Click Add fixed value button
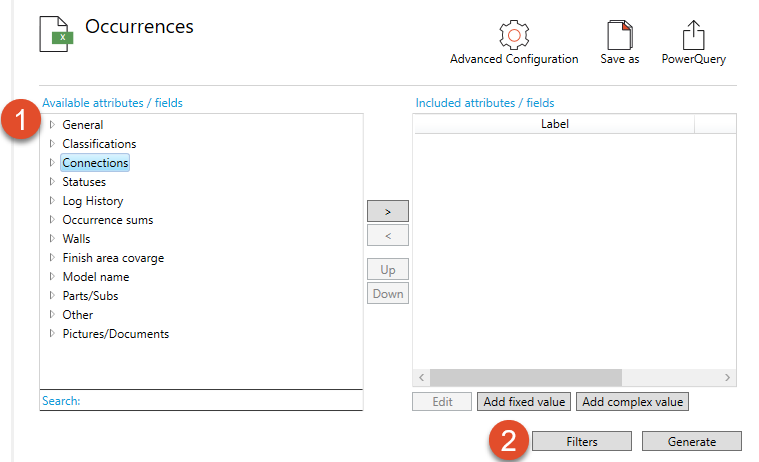Viewport: 759px width, 462px height. click(524, 402)
